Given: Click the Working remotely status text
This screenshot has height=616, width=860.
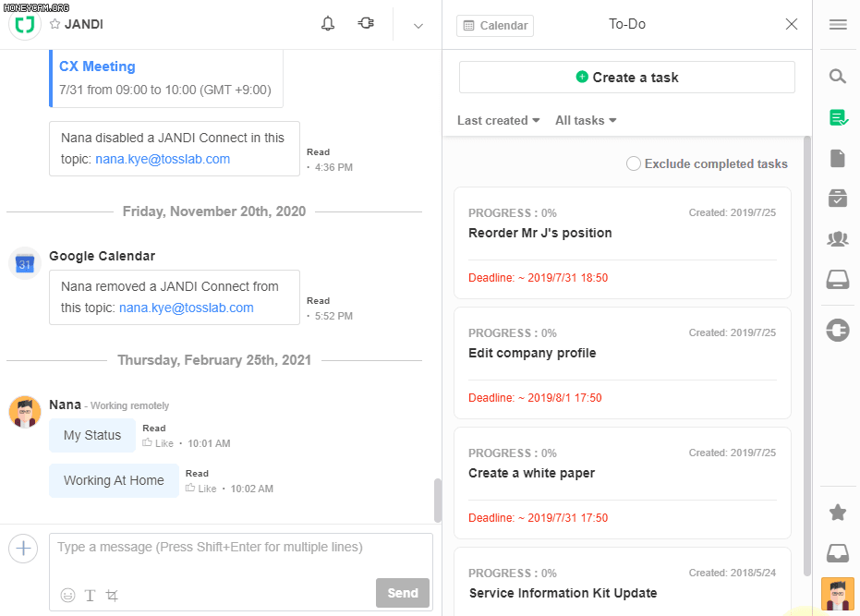Looking at the screenshot, I should point(129,406).
